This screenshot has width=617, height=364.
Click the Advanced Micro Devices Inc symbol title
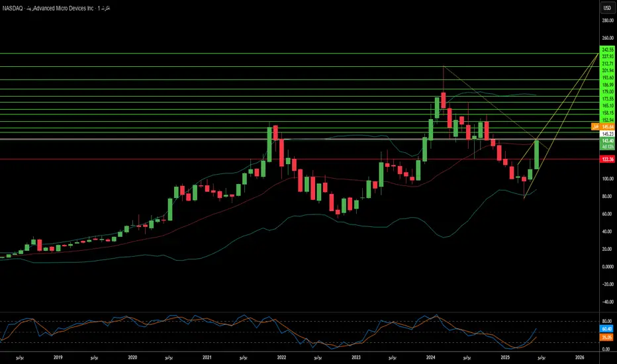(64, 8)
